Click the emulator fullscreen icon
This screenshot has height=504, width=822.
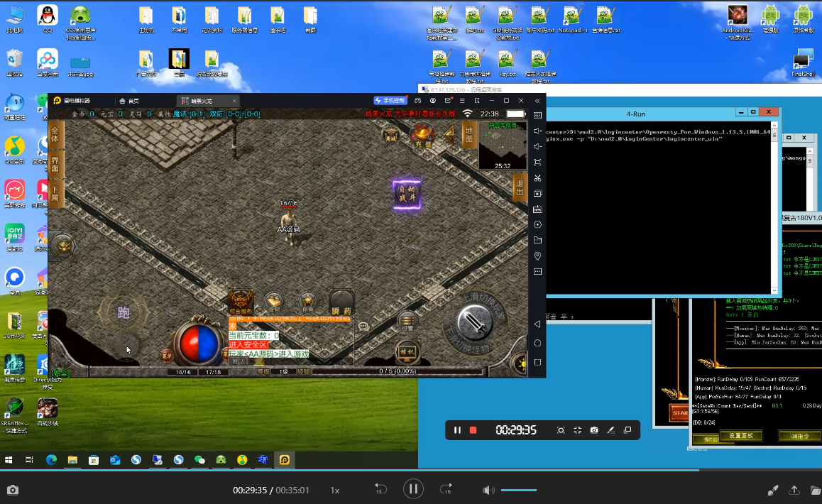coord(537,162)
